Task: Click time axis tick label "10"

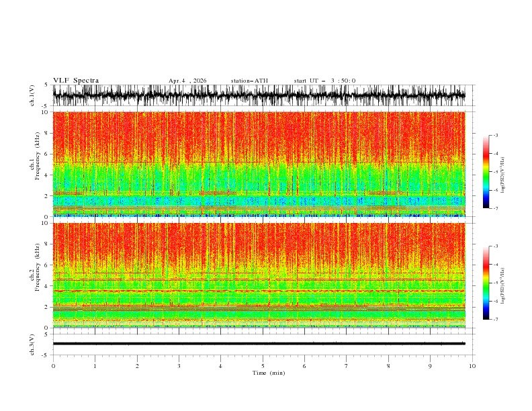Action: 472,366
